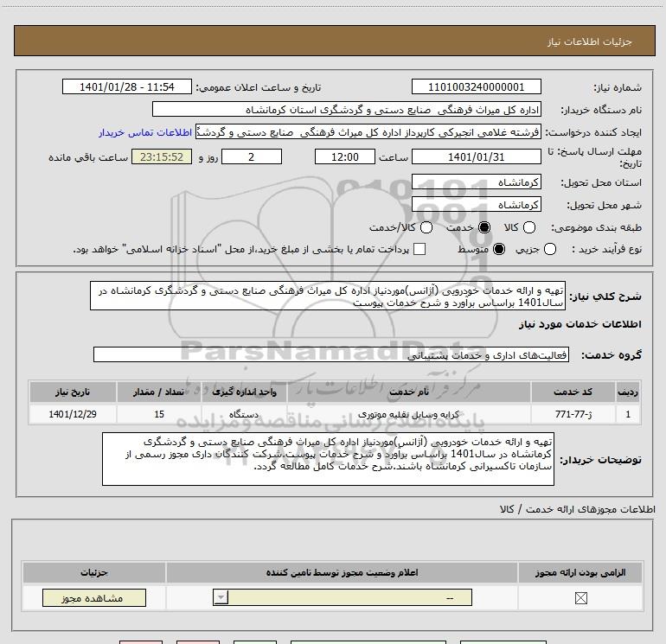Click response deadline date 1401/01/31
Screen dimensions: 666x644
[x=476, y=156]
